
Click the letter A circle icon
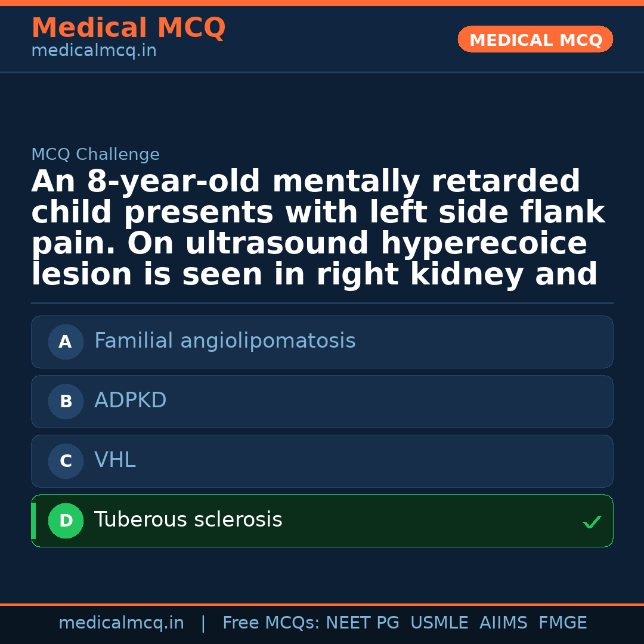pyautogui.click(x=66, y=342)
